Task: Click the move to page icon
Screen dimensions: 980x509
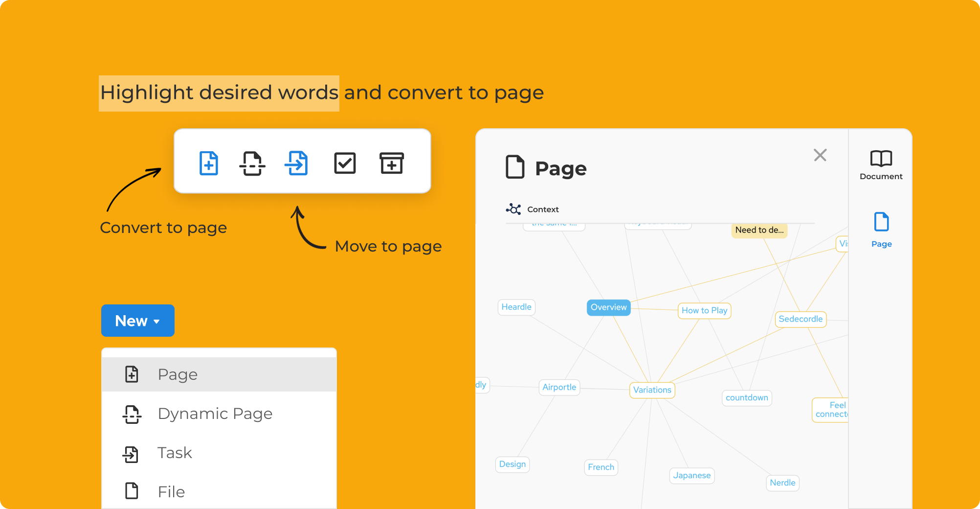Action: click(296, 163)
